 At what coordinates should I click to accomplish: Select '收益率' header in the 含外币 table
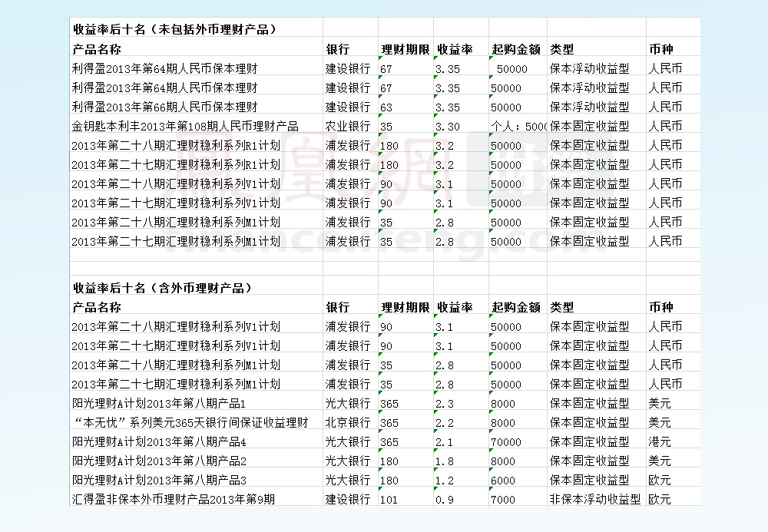click(455, 307)
